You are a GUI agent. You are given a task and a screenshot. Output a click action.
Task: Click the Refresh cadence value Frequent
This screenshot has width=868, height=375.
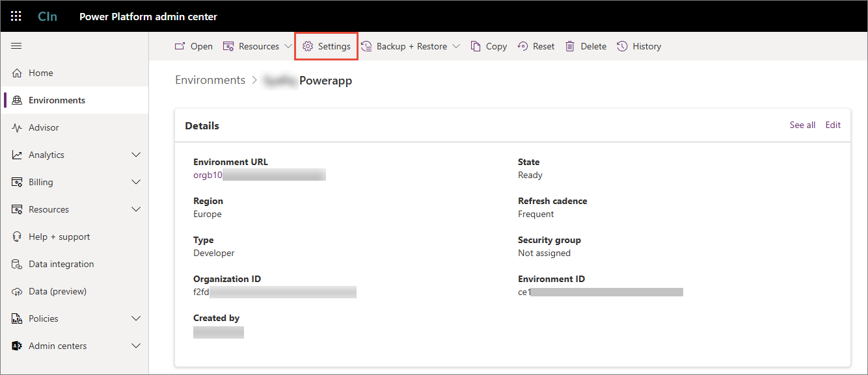click(536, 214)
